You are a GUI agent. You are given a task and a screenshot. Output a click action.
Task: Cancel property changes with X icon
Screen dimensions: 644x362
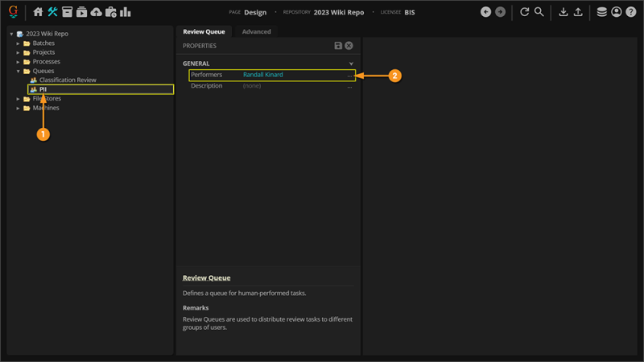349,46
